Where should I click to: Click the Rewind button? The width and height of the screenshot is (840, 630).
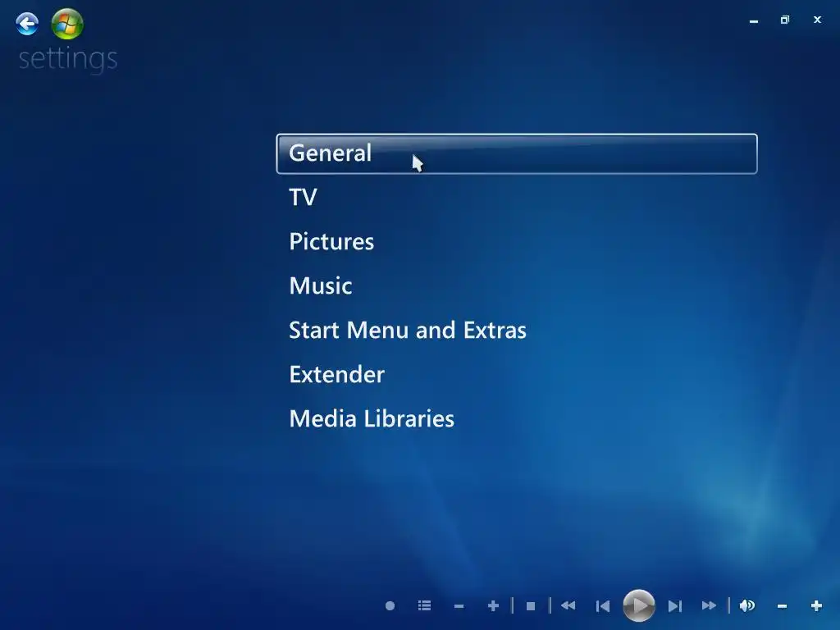[x=568, y=606]
